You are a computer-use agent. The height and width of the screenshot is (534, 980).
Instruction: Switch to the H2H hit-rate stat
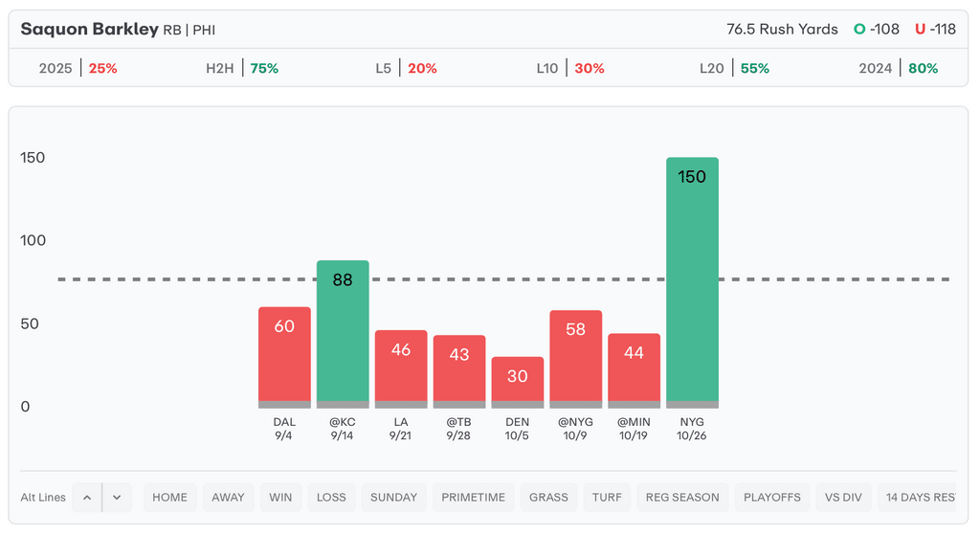(x=242, y=69)
